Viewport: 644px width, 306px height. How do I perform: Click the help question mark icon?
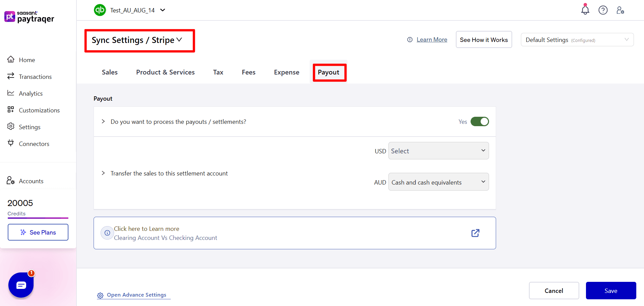tap(603, 10)
